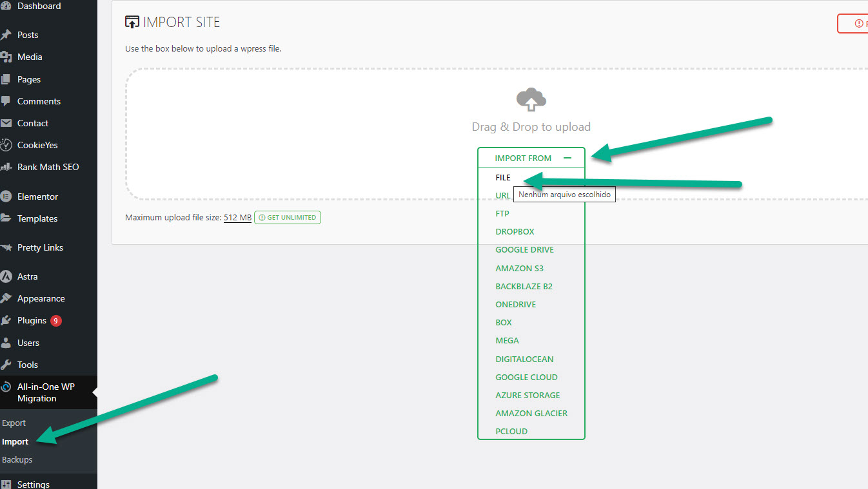Screen dimensions: 868x489
Task: Open the Rank Math SEO menu
Action: pos(48,167)
